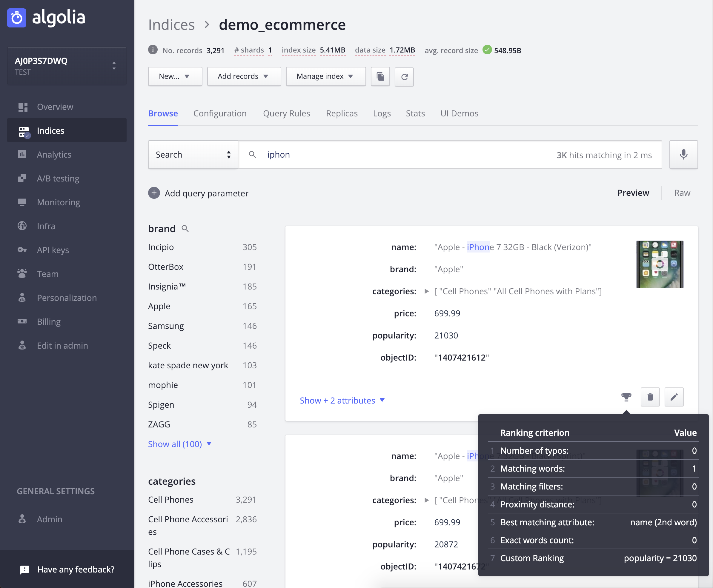Search within brand facet values
Screen dimensions: 713x588
185,229
